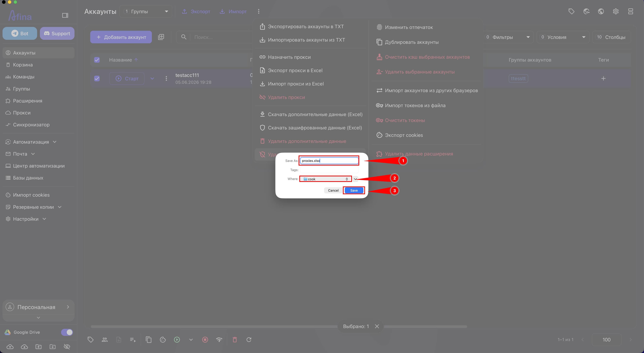Open the row three-dot menu for testacc111
The width and height of the screenshot is (644, 353).
pyautogui.click(x=166, y=79)
